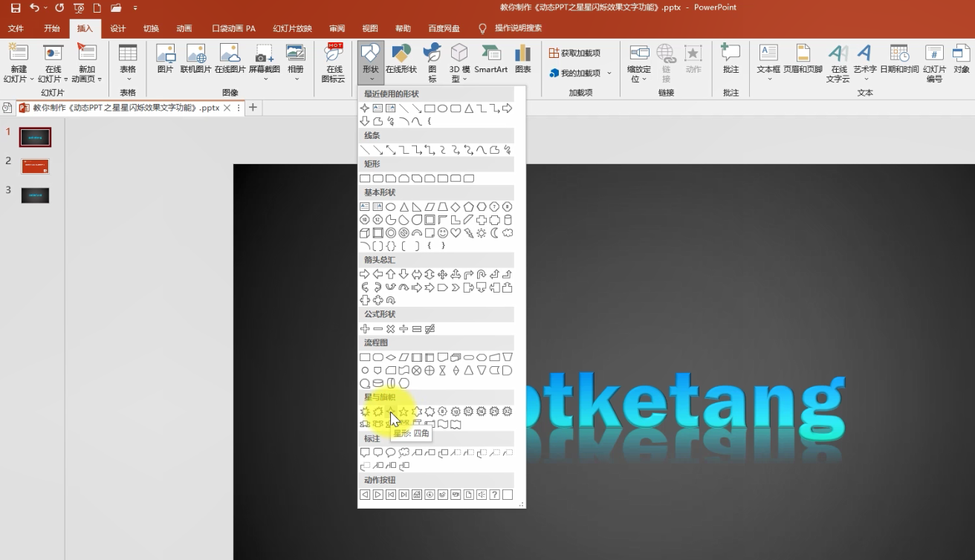Choose the Home action button shape
975x560 pixels.
tap(417, 495)
